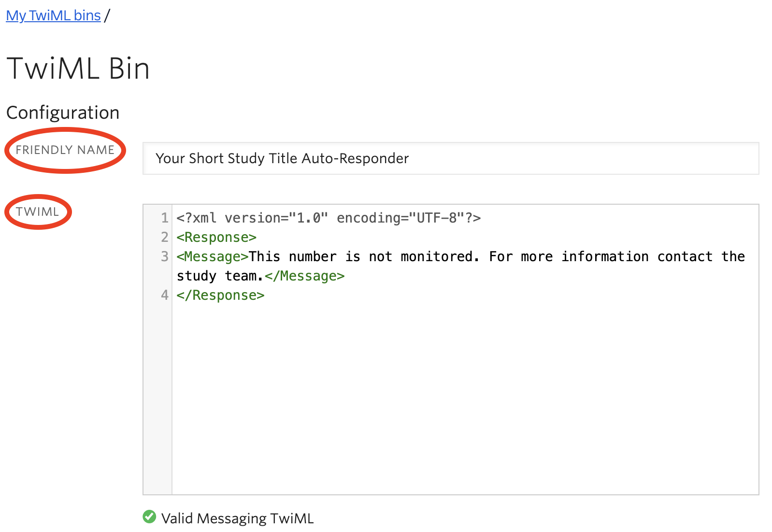Click line number 3 in the editor gutter

click(165, 257)
